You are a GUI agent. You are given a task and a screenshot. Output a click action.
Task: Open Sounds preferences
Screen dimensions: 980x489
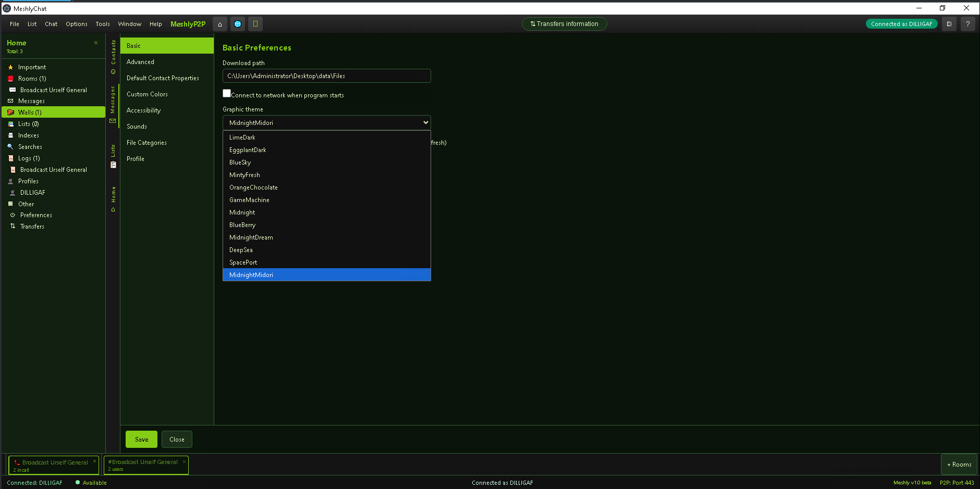167,127
